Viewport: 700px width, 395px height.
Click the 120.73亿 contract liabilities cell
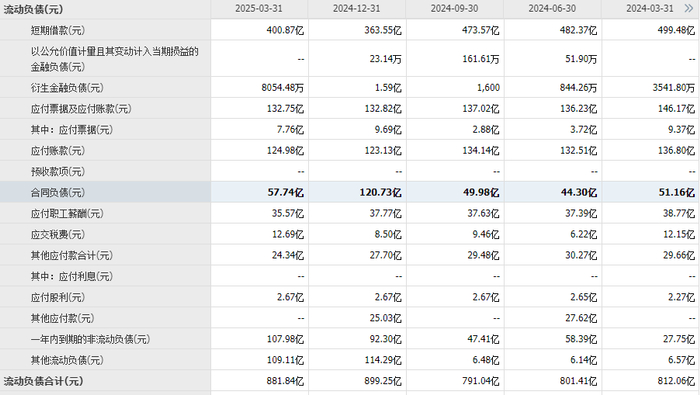click(x=381, y=193)
